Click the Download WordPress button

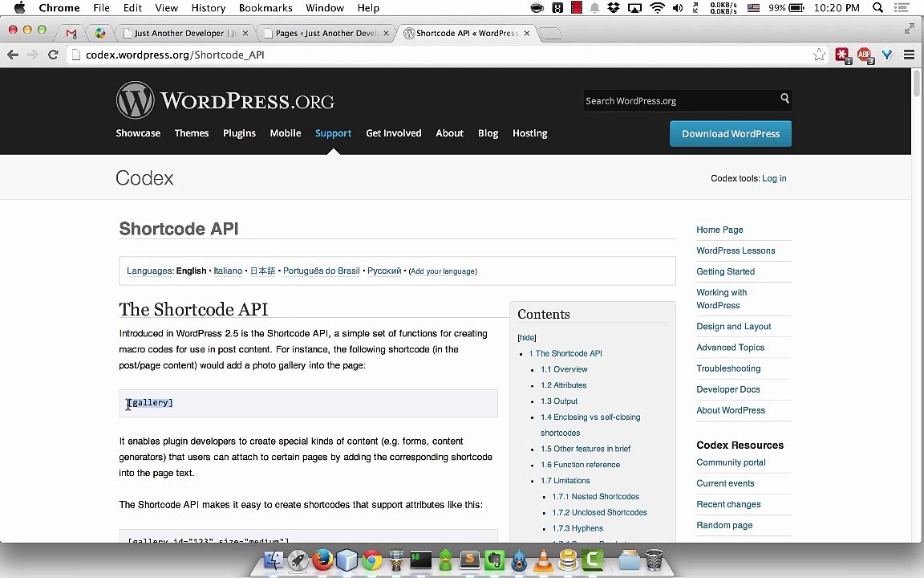pos(731,134)
